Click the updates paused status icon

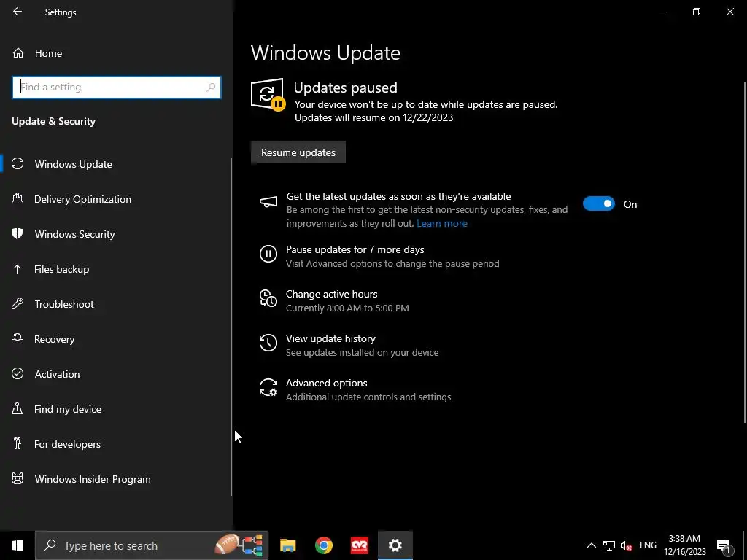pos(268,95)
